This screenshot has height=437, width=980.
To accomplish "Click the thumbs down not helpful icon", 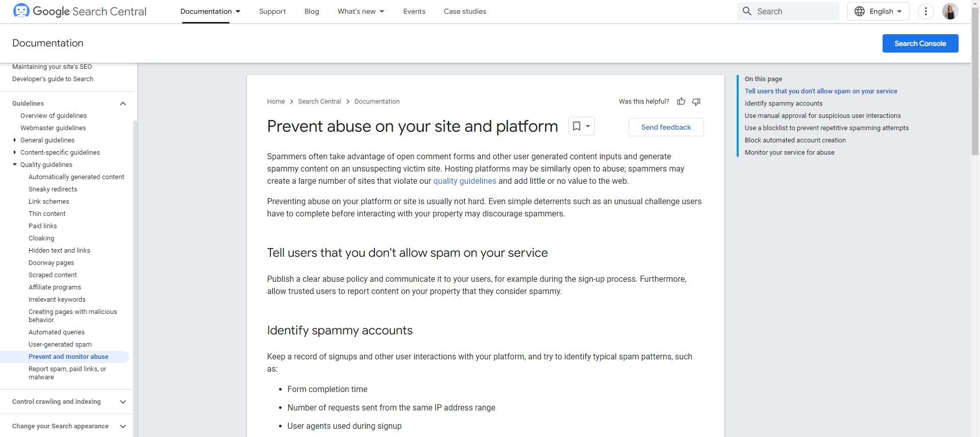I will (696, 102).
